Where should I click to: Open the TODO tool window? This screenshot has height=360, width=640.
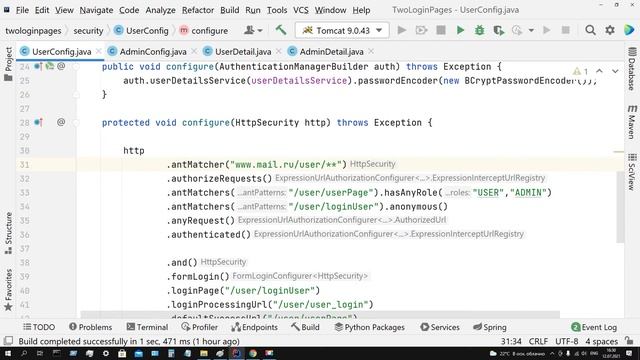[39, 327]
